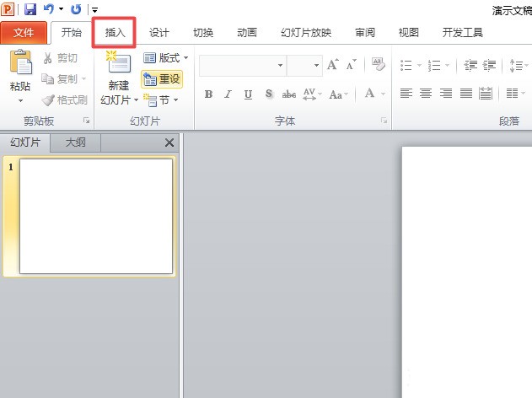
Task: Click the Undo arrow icon
Action: click(48, 9)
